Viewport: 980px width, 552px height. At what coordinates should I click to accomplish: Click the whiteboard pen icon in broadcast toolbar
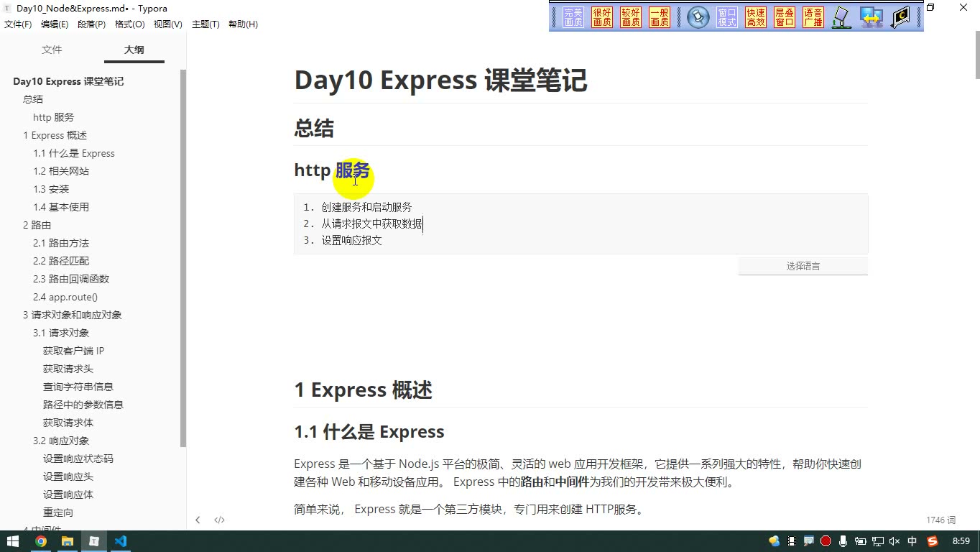tap(841, 17)
